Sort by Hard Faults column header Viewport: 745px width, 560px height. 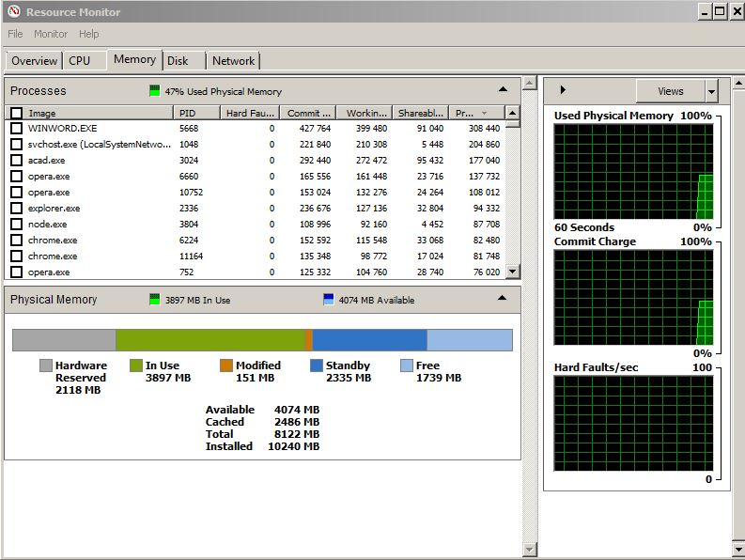point(251,113)
